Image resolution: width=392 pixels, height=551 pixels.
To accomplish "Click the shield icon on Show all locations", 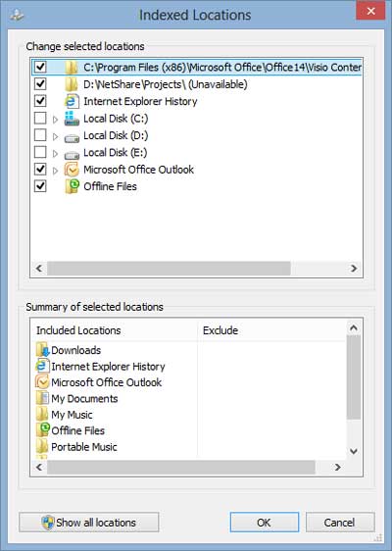I will tap(47, 523).
